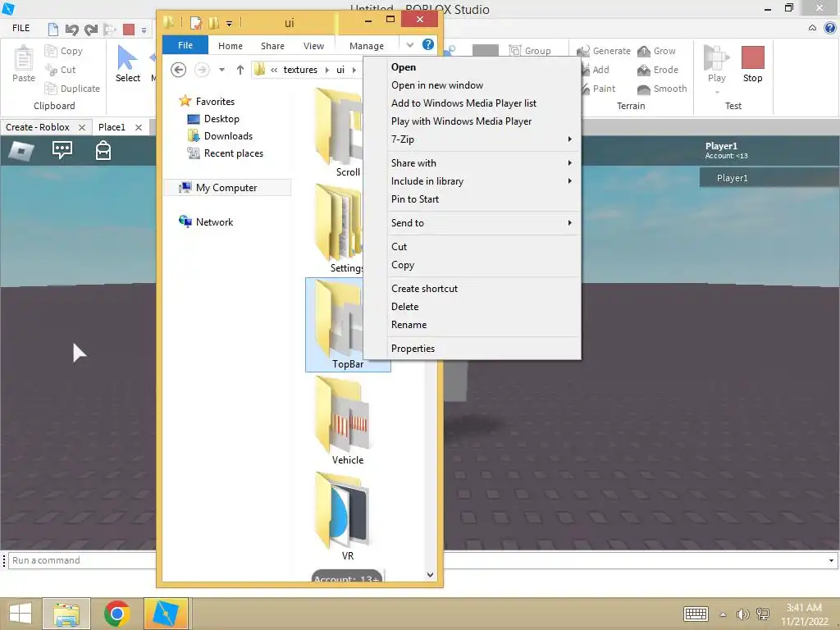Click Duplicate in the Clipboard group
Viewport: 840px width, 630px height.
click(x=72, y=89)
